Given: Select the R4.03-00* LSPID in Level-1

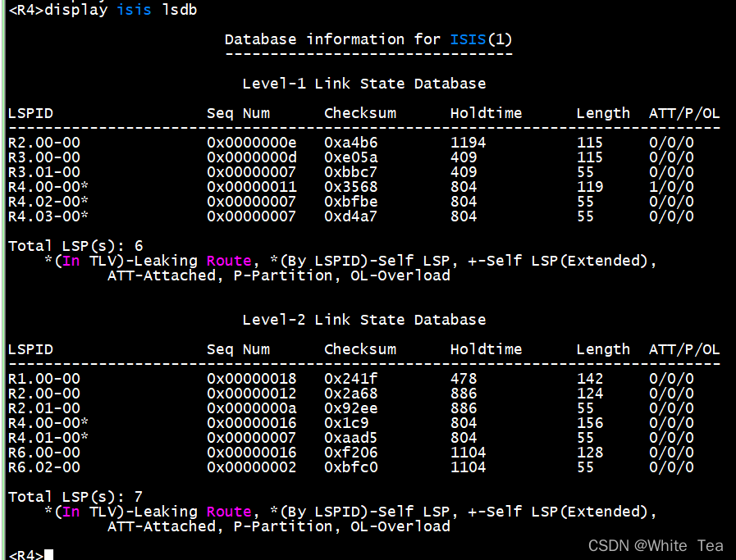Looking at the screenshot, I should (48, 216).
